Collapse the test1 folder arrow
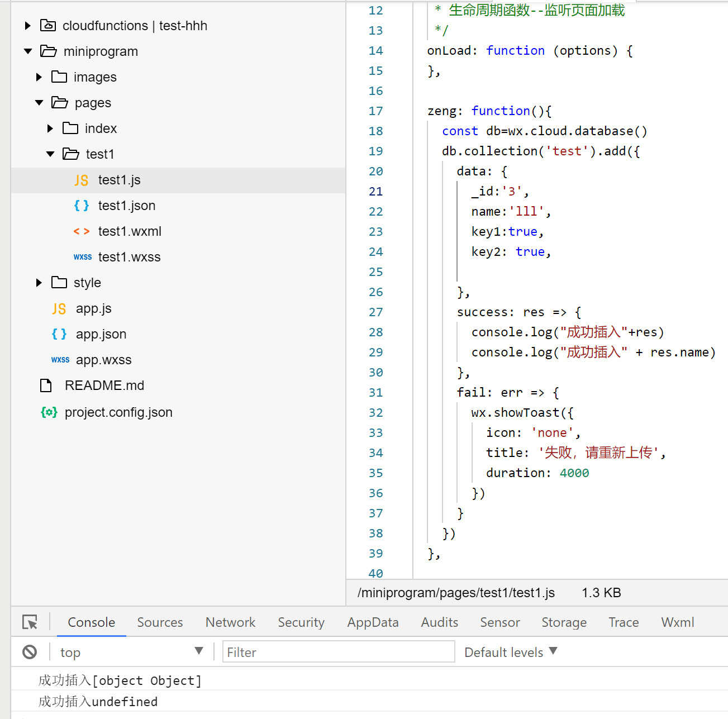Viewport: 728px width, 719px height. pos(50,154)
